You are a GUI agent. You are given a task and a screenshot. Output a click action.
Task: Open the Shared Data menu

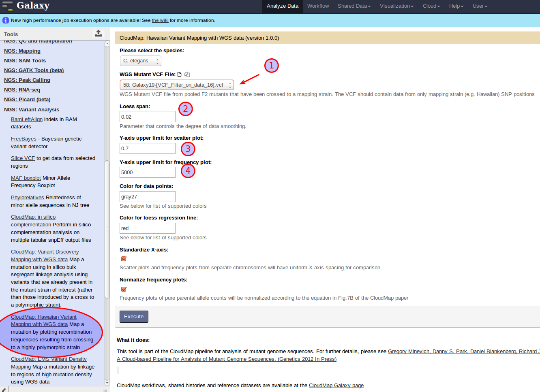coord(354,6)
